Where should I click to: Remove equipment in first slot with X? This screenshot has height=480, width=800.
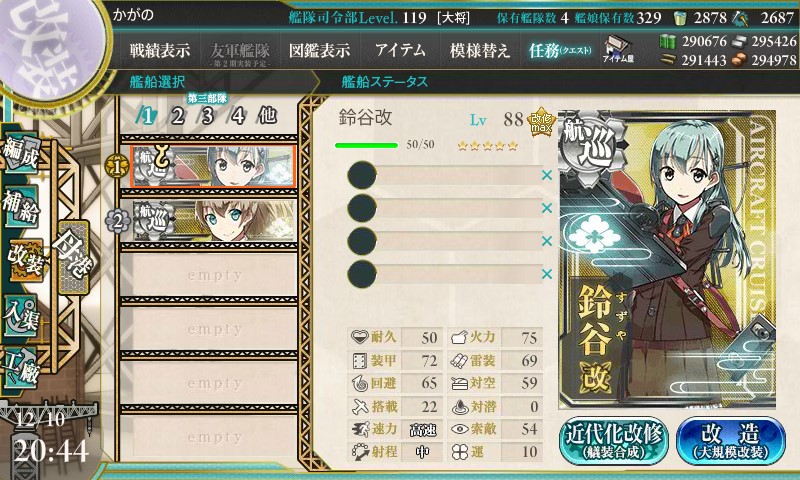[547, 175]
